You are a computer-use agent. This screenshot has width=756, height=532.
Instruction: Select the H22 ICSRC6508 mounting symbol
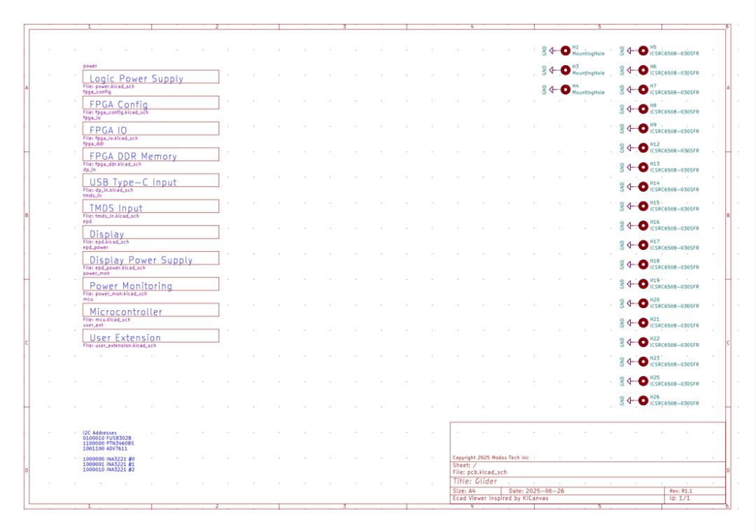tap(643, 342)
